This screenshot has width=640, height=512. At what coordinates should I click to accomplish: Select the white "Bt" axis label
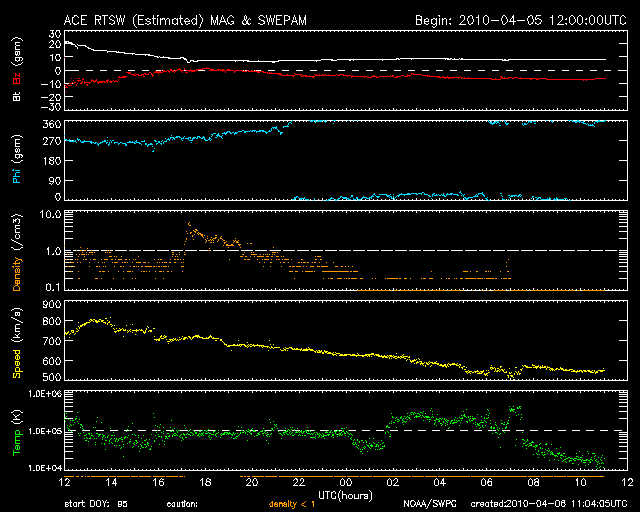[x=17, y=96]
